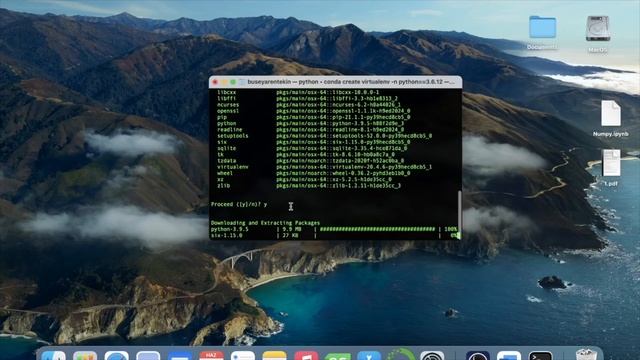Open Terminal icon in the Dock
The image size is (640, 360).
(540, 355)
